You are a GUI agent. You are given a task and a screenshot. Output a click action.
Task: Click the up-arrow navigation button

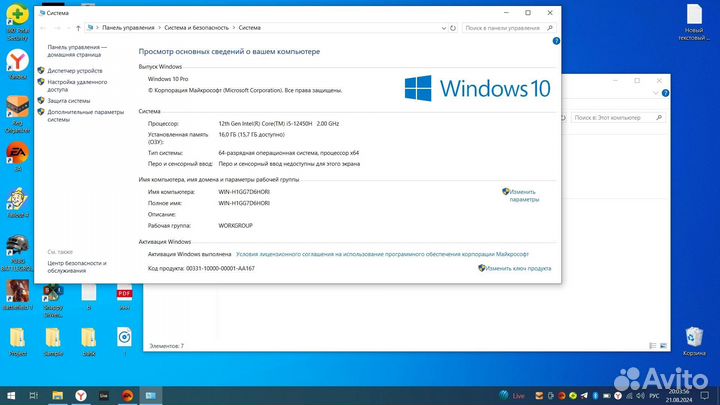point(76,28)
